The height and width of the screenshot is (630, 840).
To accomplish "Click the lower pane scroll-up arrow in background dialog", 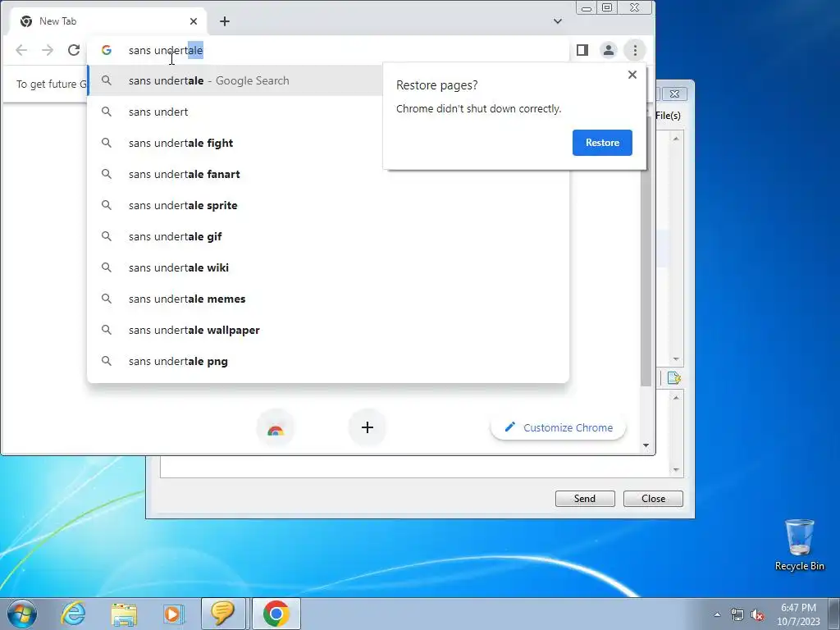I will pyautogui.click(x=676, y=398).
